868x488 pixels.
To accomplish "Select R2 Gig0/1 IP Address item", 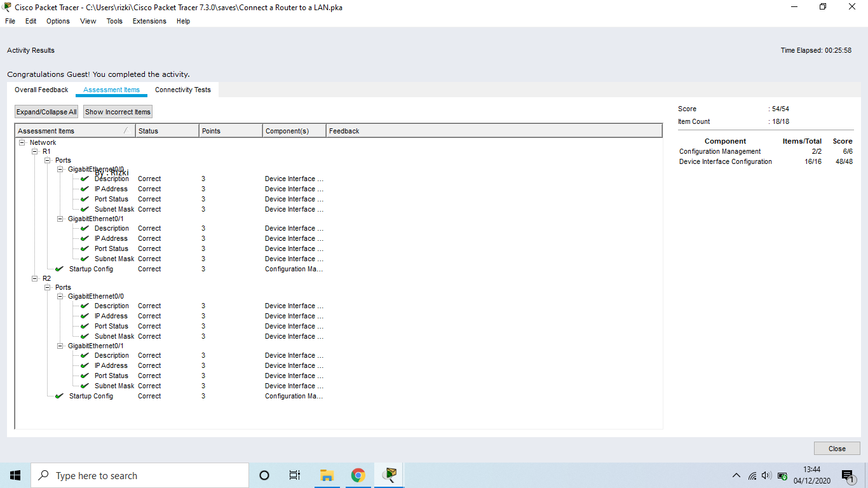I will click(x=111, y=365).
